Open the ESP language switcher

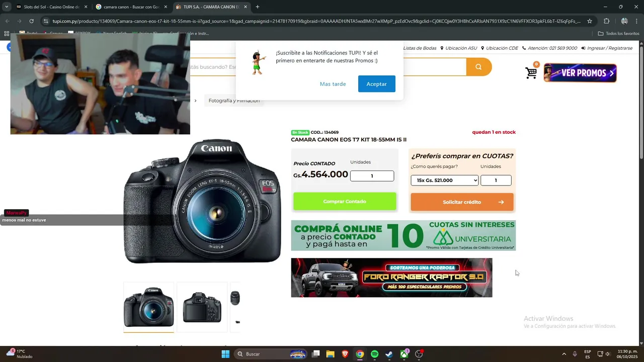pos(588,354)
